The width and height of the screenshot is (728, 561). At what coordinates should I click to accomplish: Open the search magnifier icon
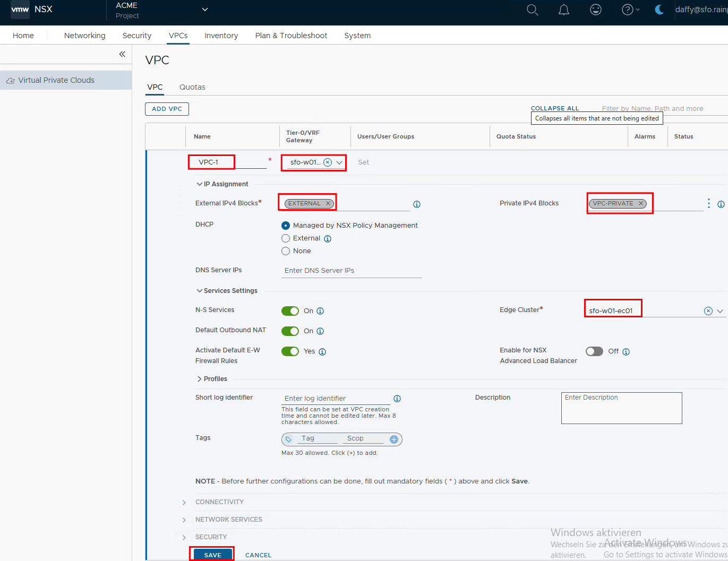pyautogui.click(x=532, y=10)
